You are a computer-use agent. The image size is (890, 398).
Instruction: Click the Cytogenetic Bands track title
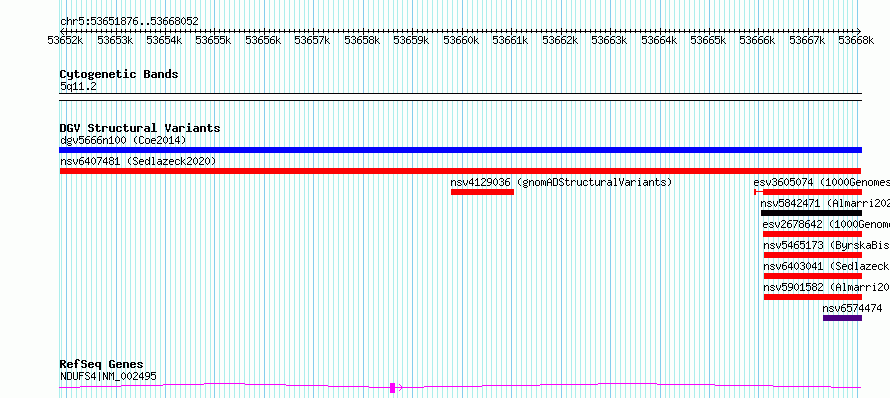pyautogui.click(x=119, y=74)
